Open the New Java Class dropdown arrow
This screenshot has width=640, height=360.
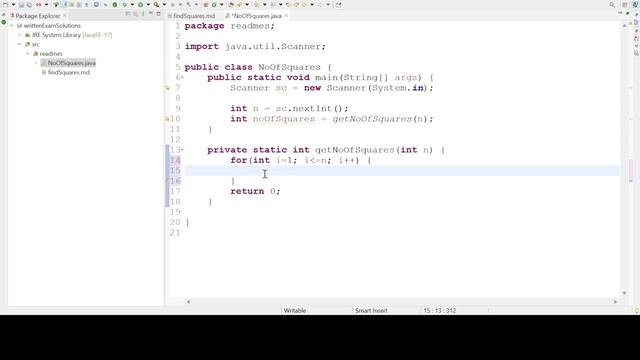coord(222,5)
